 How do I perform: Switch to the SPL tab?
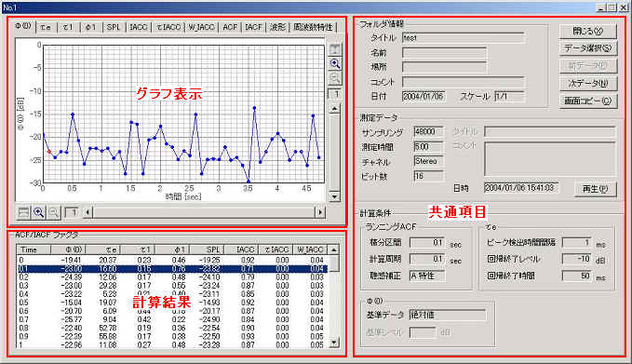pyautogui.click(x=114, y=27)
